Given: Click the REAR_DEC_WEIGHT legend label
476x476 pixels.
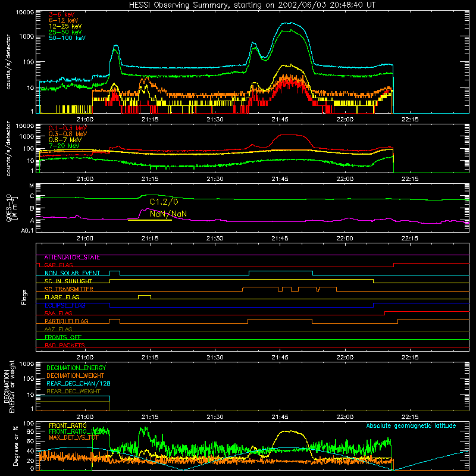Looking at the screenshot, I should [x=73, y=392].
